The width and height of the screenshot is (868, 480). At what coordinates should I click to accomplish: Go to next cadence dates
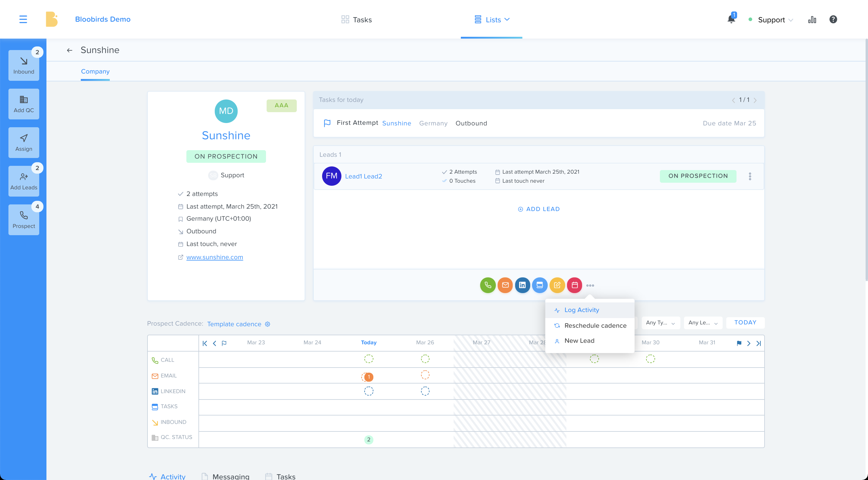[749, 343]
